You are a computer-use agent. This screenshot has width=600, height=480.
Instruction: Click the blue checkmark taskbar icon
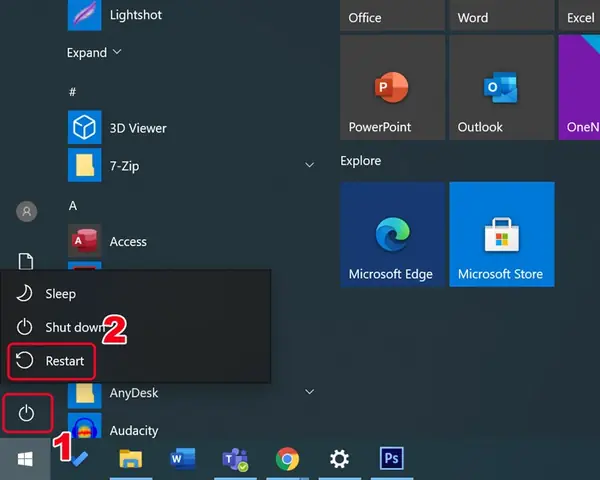pos(79,459)
